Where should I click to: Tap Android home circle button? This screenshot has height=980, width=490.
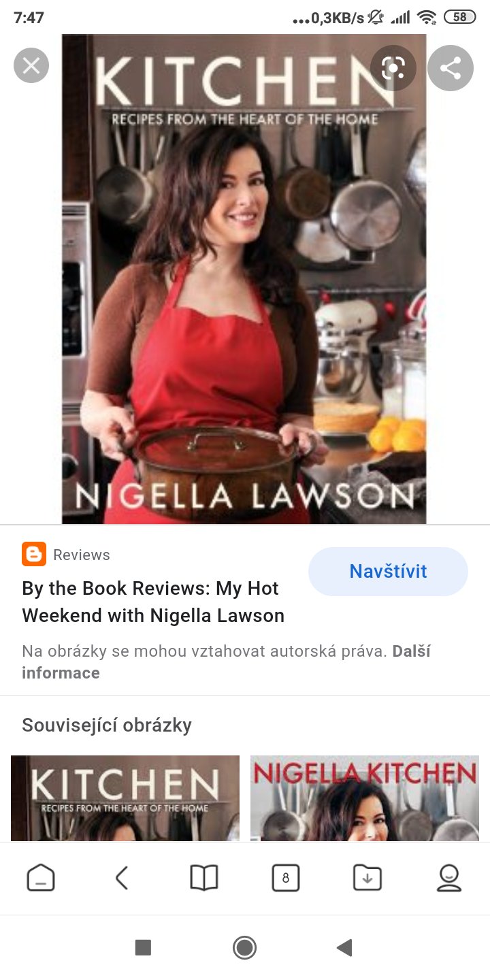pyautogui.click(x=244, y=947)
